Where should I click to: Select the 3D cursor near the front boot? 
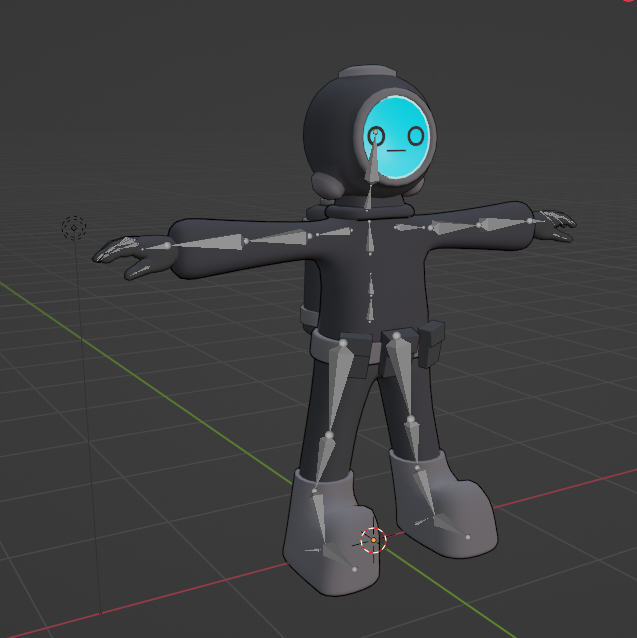[373, 540]
